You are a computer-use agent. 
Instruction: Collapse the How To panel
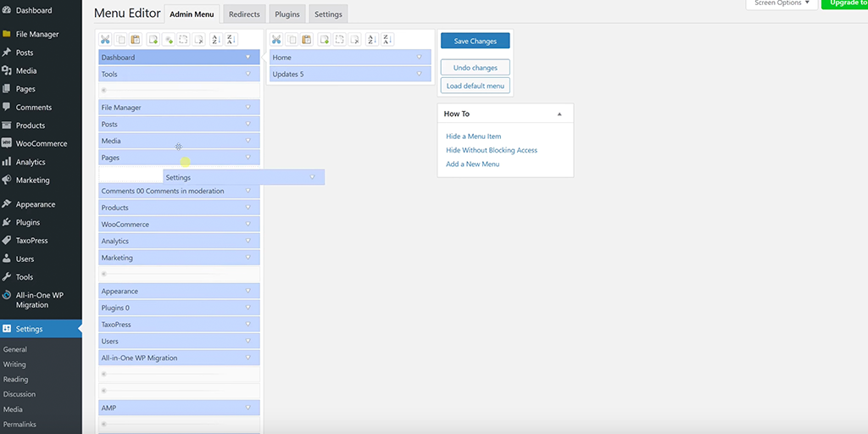point(559,114)
